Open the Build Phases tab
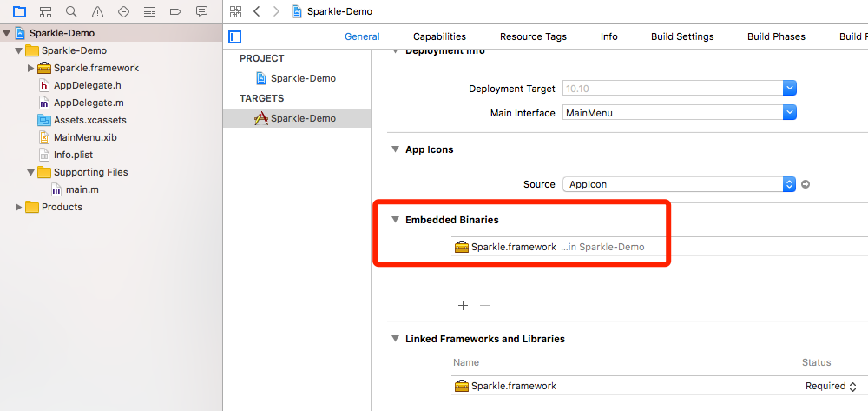868x411 pixels. [x=776, y=36]
